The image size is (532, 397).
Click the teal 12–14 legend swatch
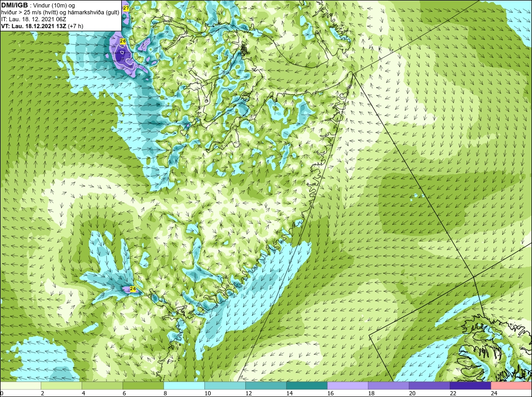[x=265, y=386]
